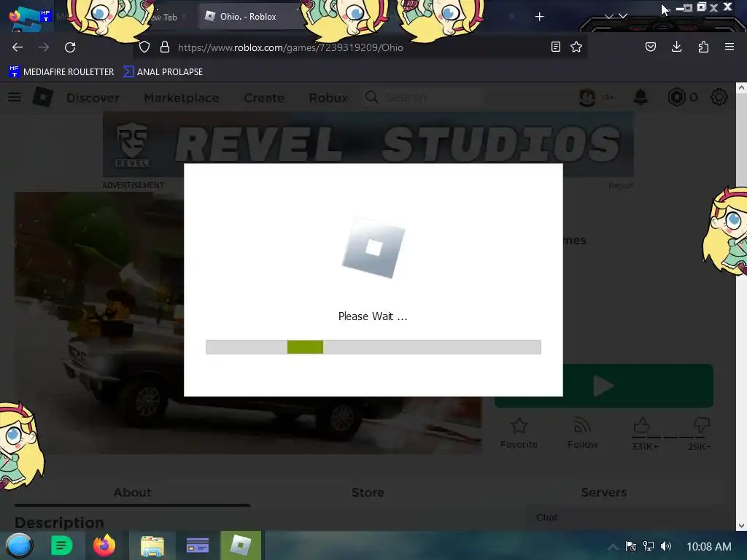
Task: Open Roblox hamburger navigation menu
Action: tap(15, 97)
